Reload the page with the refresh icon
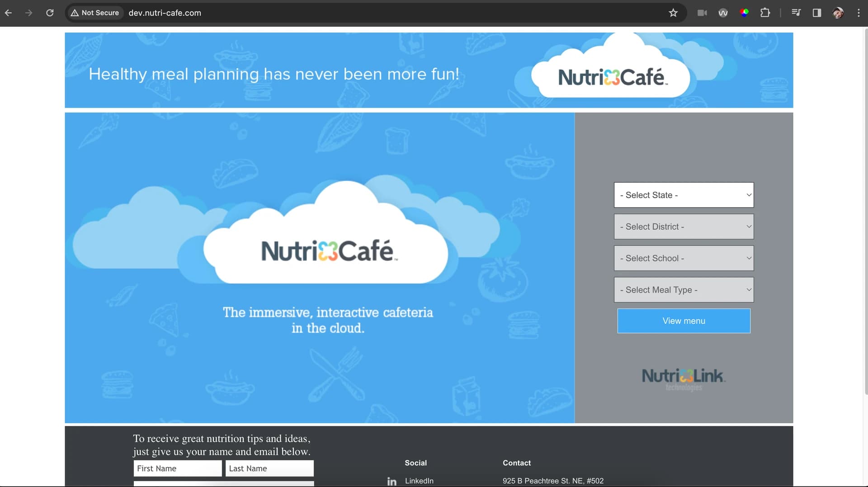Screen dimensions: 868x487 tap(50, 13)
